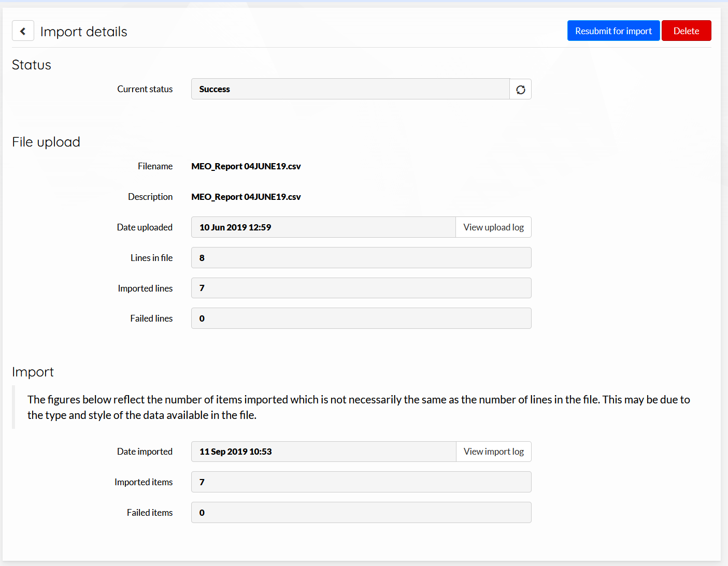
Task: Go back using the left chevron button
Action: 23,31
